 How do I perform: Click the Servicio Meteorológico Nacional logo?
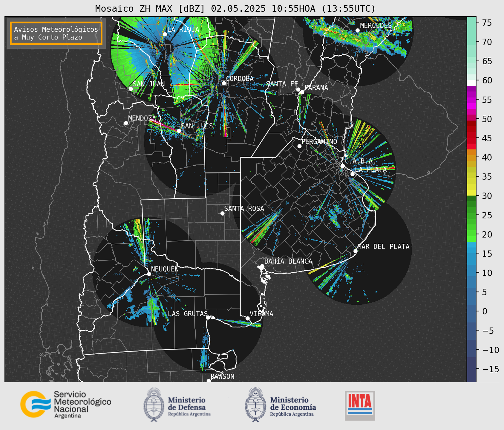point(66,404)
